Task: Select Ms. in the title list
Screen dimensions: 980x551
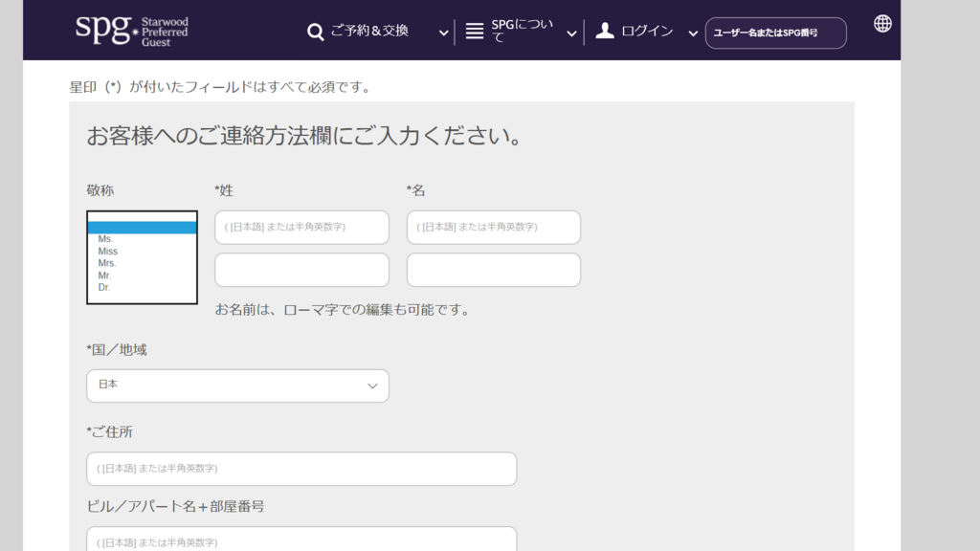Action: point(142,239)
